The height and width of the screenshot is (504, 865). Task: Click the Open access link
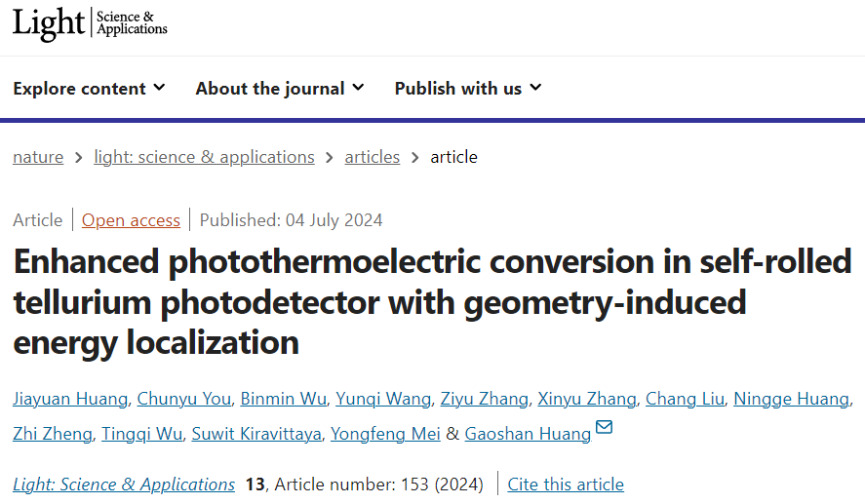pyautogui.click(x=131, y=220)
